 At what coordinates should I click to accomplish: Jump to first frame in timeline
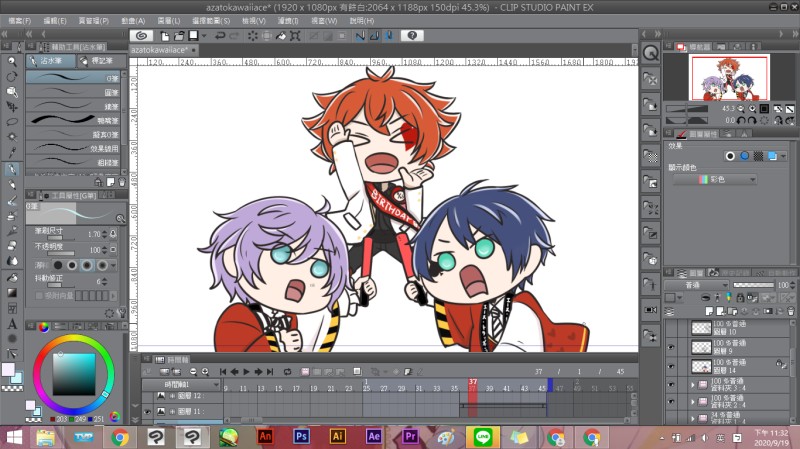point(223,372)
